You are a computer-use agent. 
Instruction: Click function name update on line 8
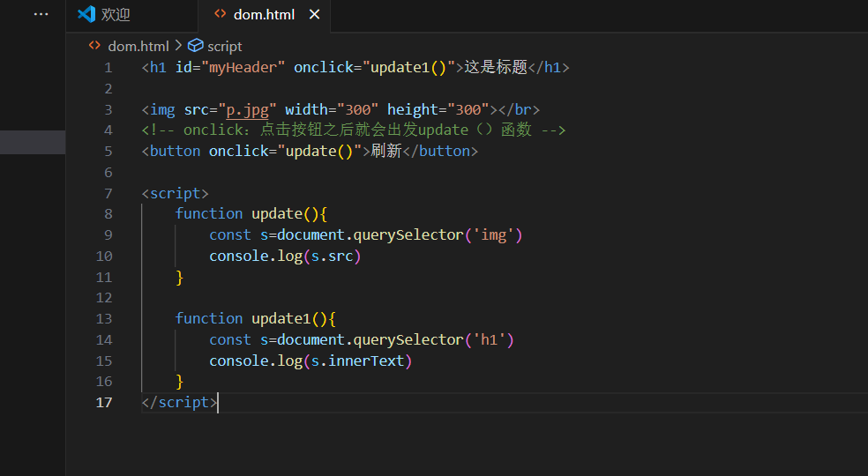coord(277,213)
